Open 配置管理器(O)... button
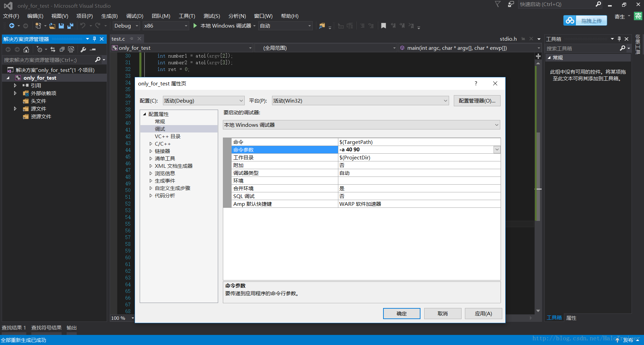The height and width of the screenshot is (345, 644). [x=477, y=101]
